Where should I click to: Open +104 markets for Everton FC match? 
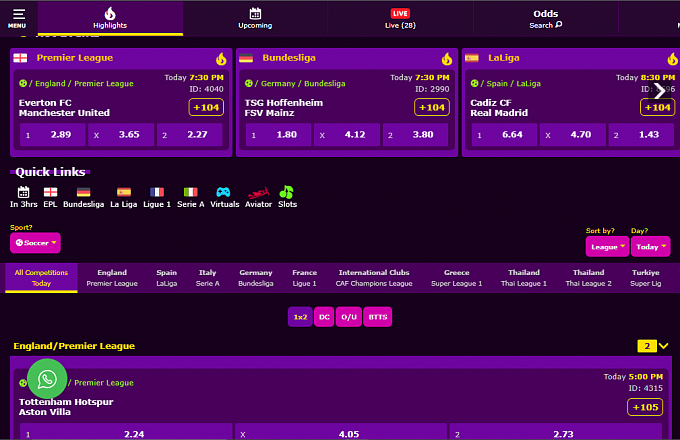(206, 107)
